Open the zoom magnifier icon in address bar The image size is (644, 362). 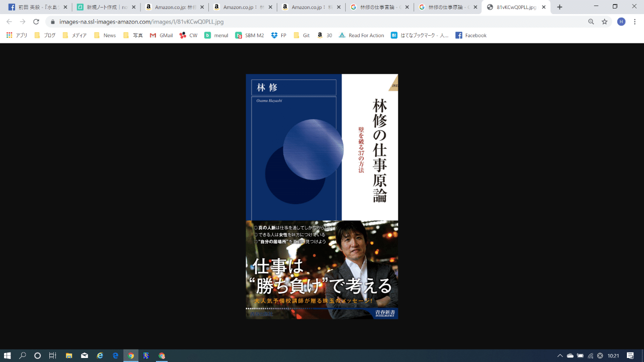[591, 22]
